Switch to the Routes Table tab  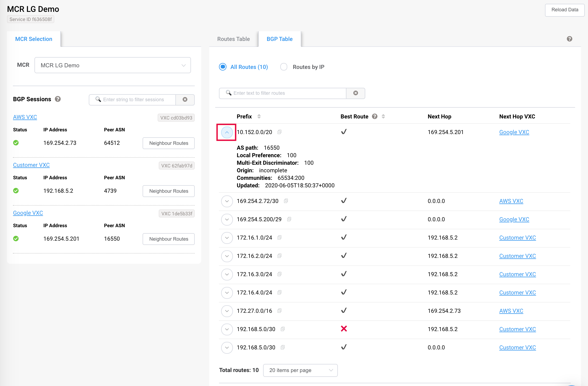click(x=233, y=39)
